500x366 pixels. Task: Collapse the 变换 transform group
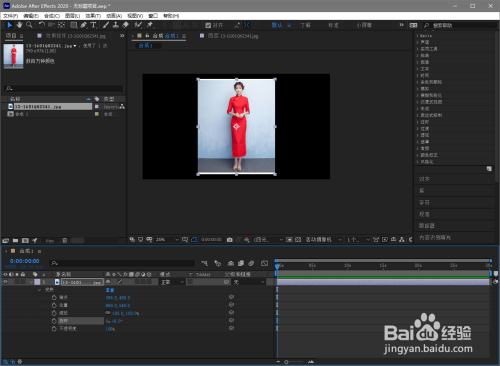pos(39,290)
